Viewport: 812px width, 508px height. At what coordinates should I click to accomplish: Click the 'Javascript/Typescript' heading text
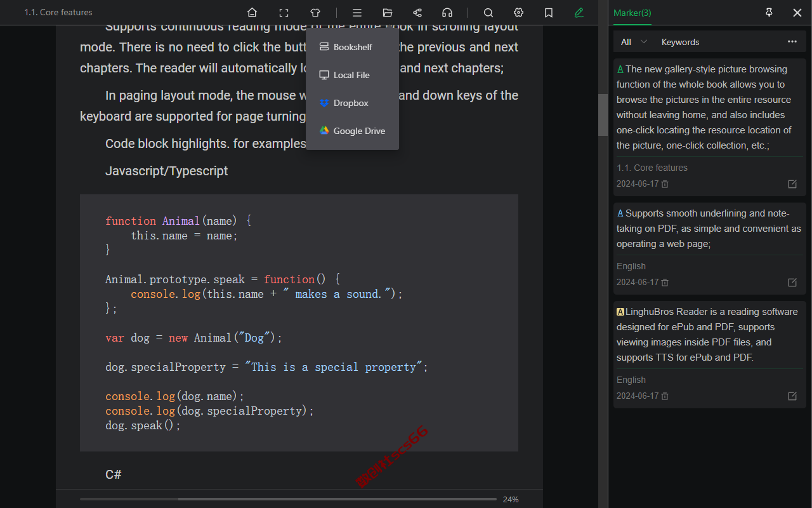pos(166,171)
